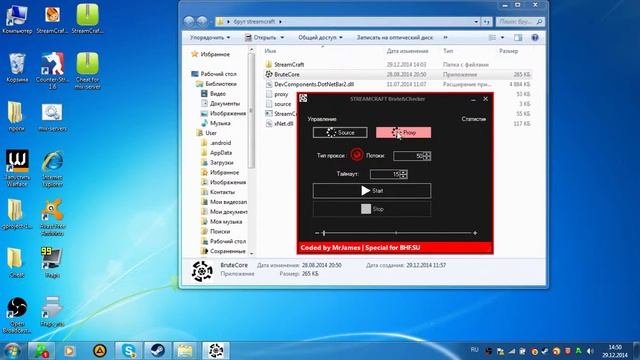Screen dimensions: 640x360
Task: Open Warface launcher desktop shortcut
Action: point(17,169)
